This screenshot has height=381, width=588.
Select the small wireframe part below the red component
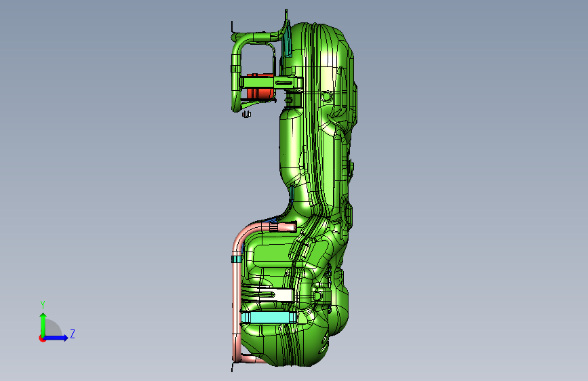point(246,114)
